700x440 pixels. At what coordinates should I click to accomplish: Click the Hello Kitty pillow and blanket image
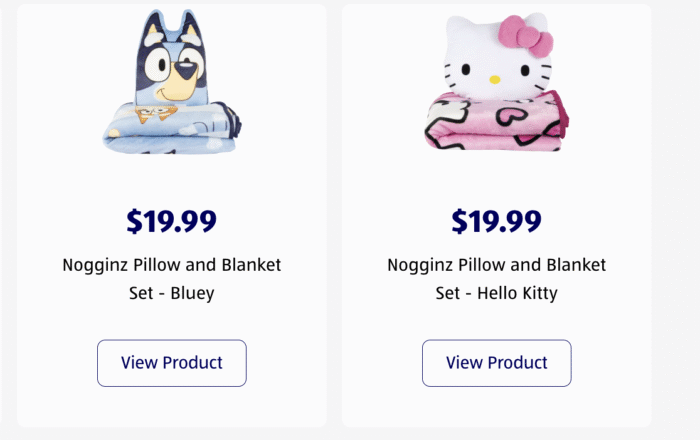(x=497, y=85)
